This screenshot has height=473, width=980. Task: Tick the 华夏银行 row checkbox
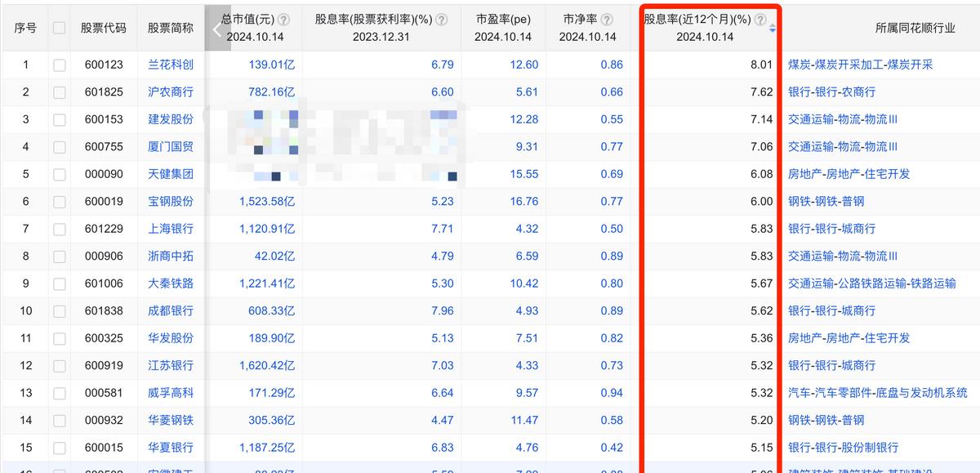tap(59, 448)
